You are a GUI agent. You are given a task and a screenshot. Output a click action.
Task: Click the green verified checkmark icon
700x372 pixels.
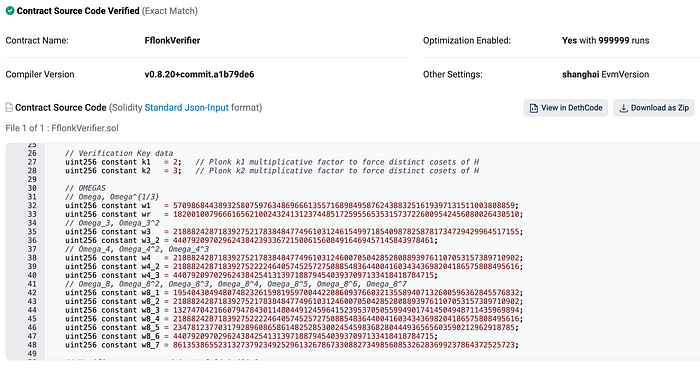[10, 11]
